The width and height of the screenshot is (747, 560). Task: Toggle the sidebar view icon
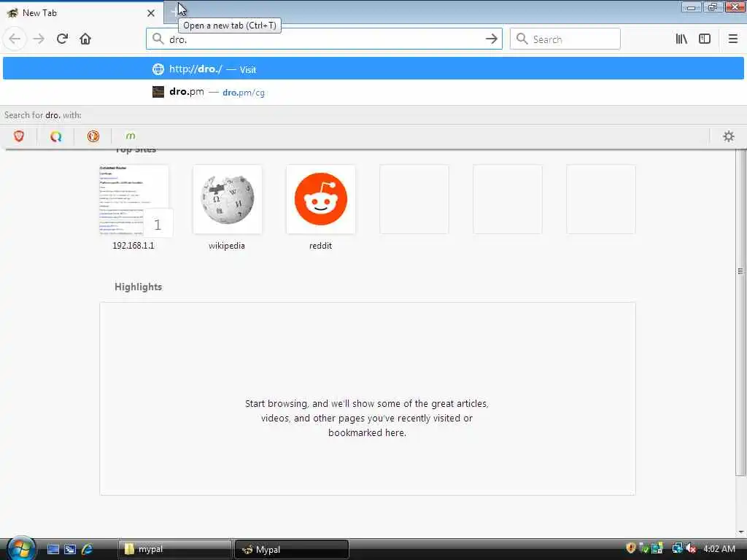coord(705,39)
